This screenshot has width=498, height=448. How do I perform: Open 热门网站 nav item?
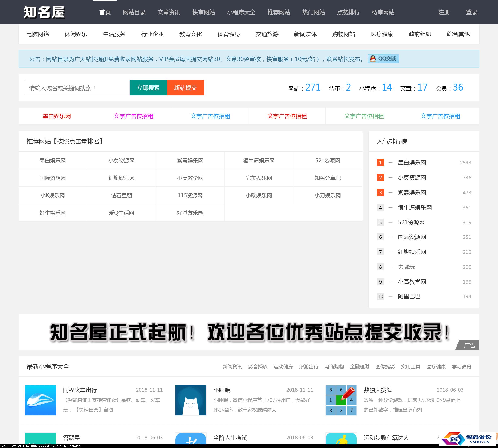[x=314, y=12]
